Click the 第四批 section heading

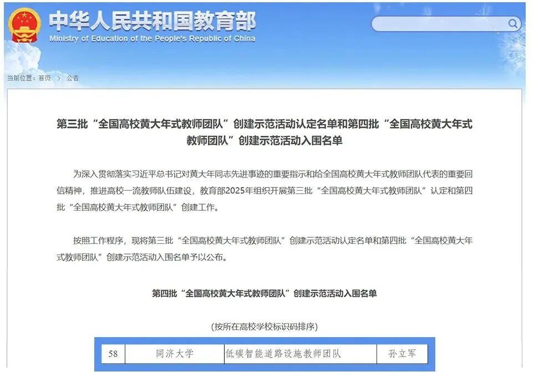(265, 295)
